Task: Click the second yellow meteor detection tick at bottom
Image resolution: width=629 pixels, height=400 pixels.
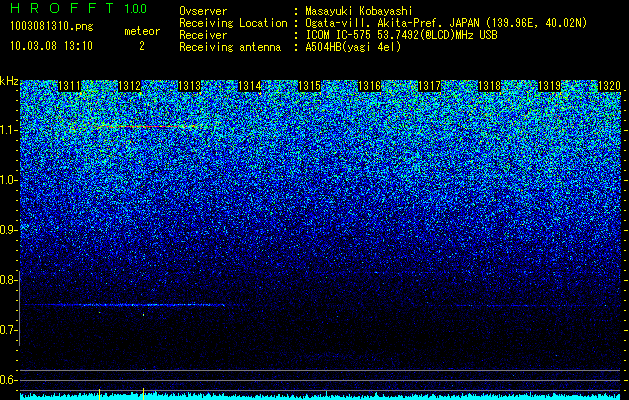Action: click(143, 394)
